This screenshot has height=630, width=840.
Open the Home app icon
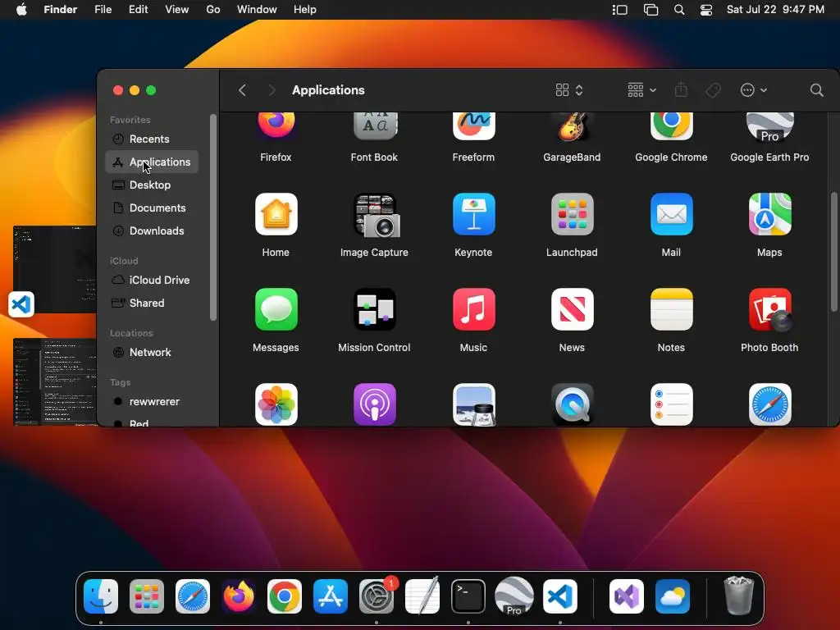coord(276,214)
